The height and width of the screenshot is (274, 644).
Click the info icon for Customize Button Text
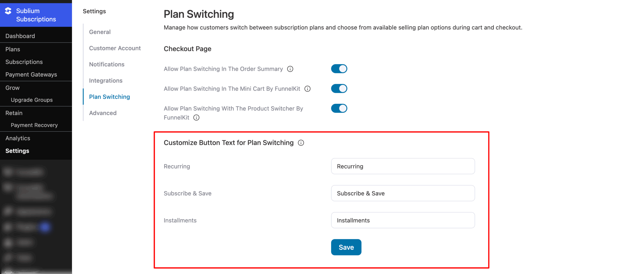(301, 143)
